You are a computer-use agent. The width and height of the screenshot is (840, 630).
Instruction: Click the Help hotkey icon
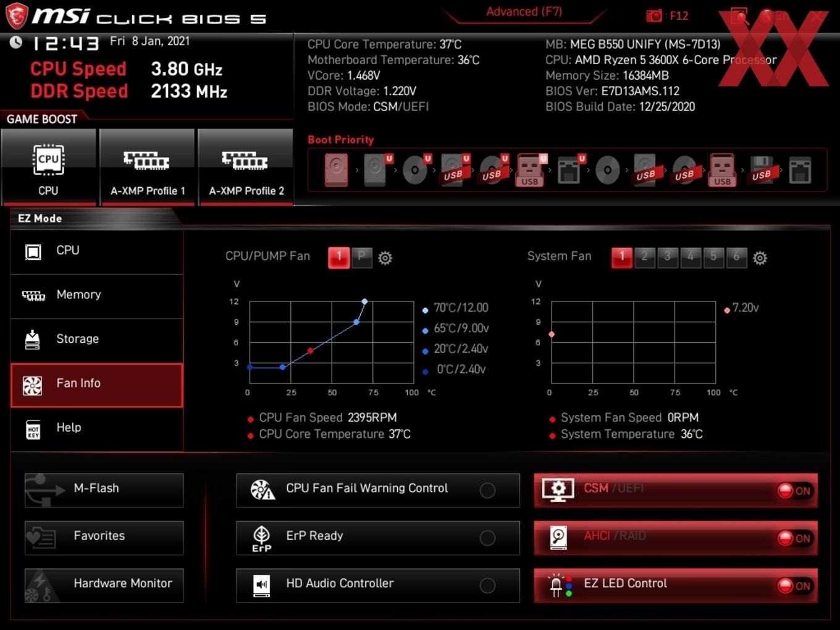click(x=33, y=429)
